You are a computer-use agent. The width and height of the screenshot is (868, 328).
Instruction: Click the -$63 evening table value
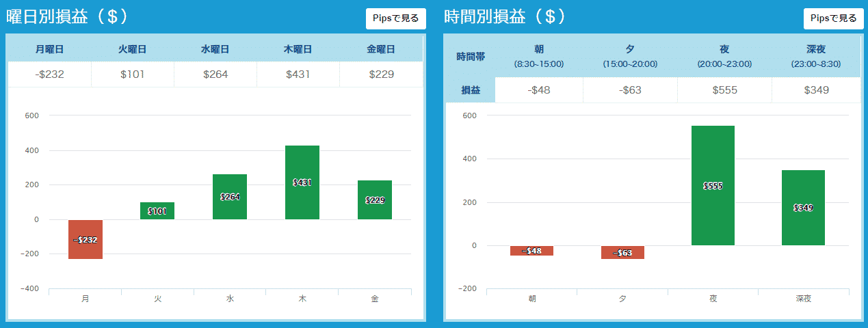click(x=630, y=90)
